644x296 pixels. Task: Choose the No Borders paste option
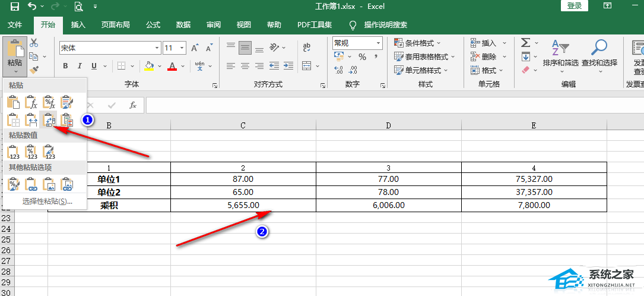pos(14,119)
